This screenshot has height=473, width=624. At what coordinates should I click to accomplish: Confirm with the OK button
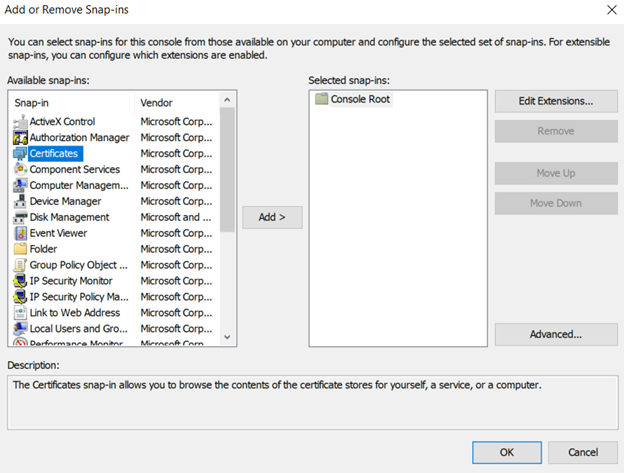click(x=506, y=451)
